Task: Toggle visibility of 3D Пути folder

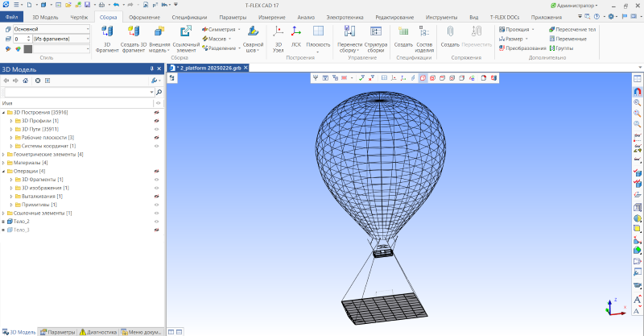Action: tap(157, 129)
